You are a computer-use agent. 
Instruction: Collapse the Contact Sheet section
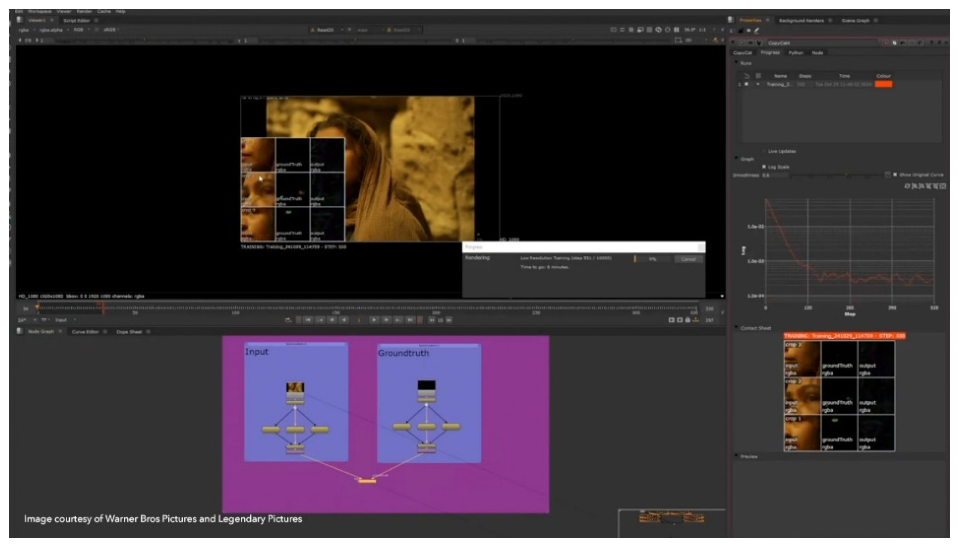tap(736, 327)
